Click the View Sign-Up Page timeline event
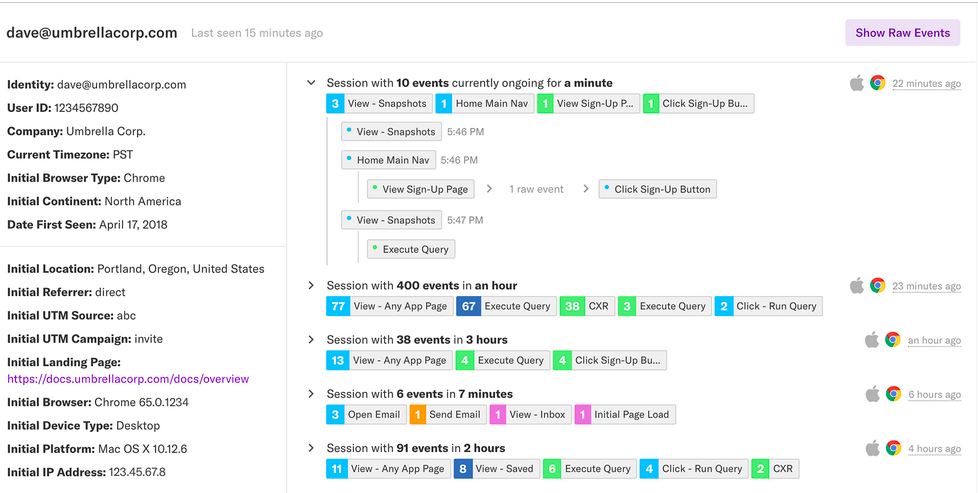 coord(420,189)
